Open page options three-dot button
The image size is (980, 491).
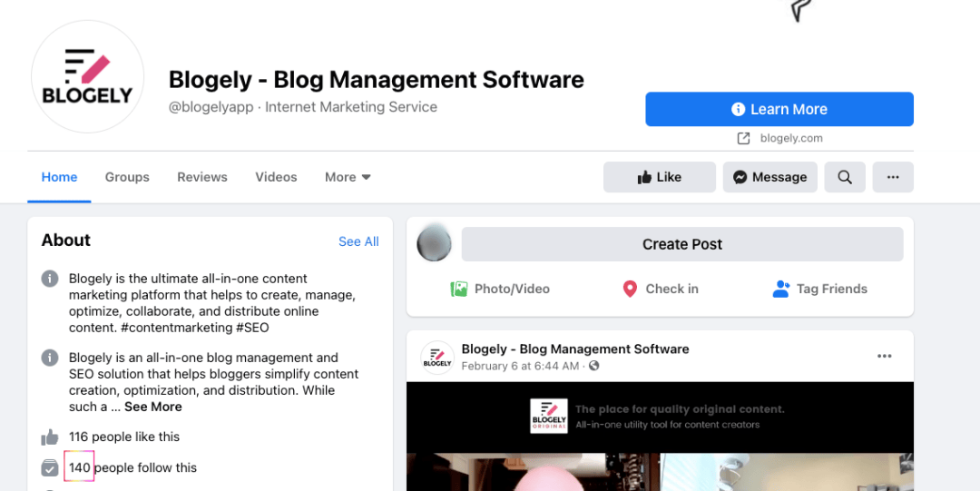[x=893, y=177]
